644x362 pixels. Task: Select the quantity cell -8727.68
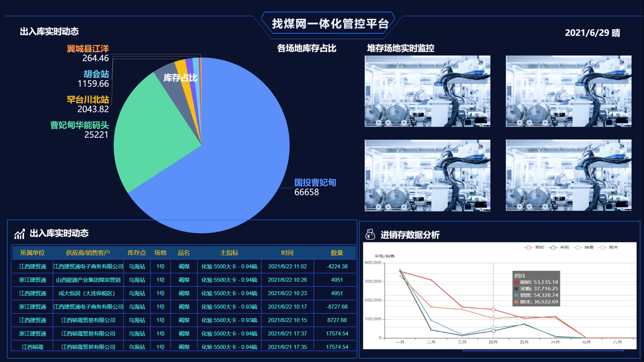point(337,307)
